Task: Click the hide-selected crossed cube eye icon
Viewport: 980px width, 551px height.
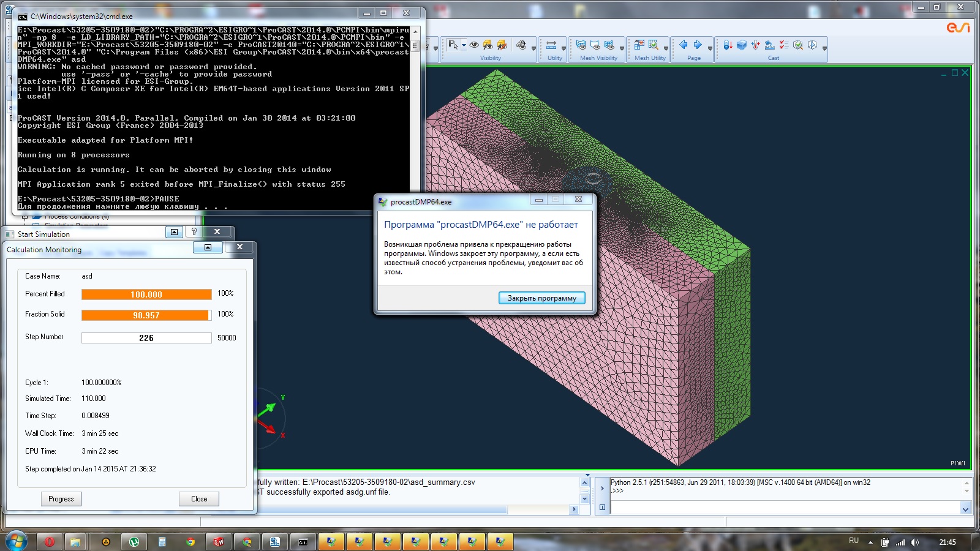Action: [502, 45]
